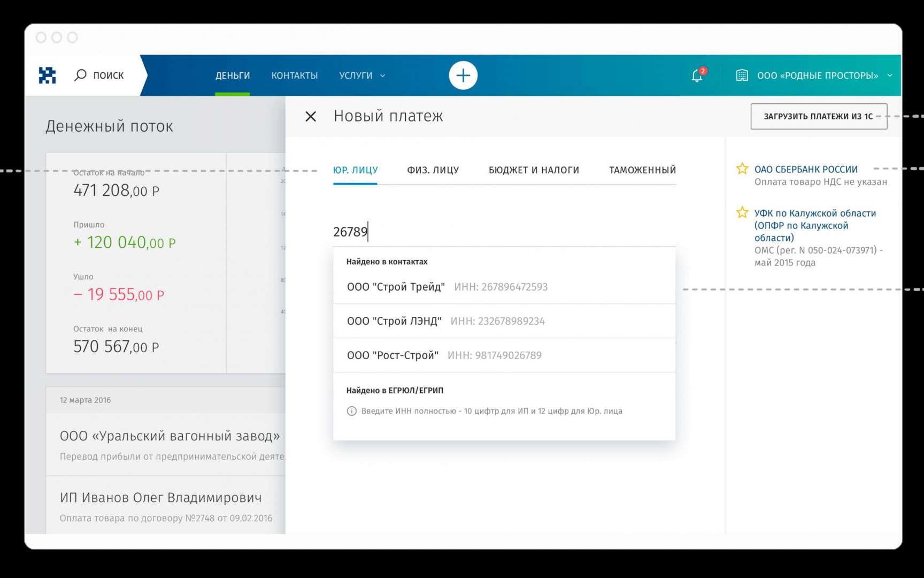Select company ООО «РОДНЫЕ ПРОСТОРЫ»

[818, 75]
